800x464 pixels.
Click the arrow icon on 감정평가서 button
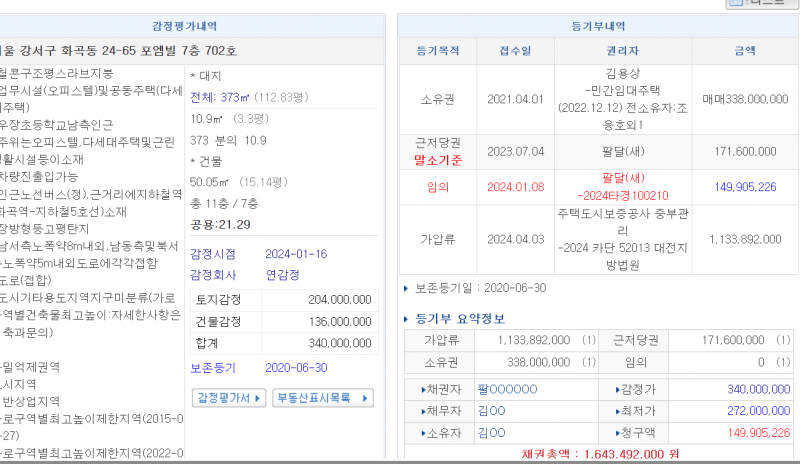tap(260, 398)
